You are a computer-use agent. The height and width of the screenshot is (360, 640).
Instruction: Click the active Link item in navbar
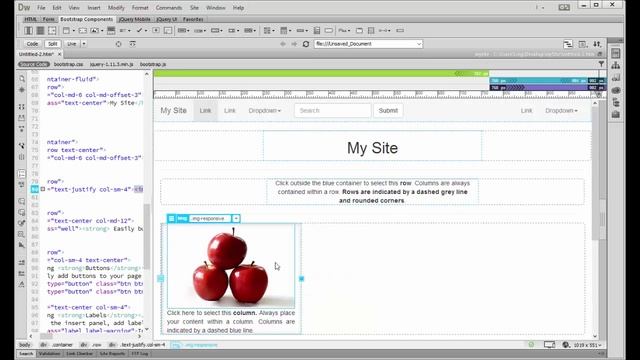205,111
